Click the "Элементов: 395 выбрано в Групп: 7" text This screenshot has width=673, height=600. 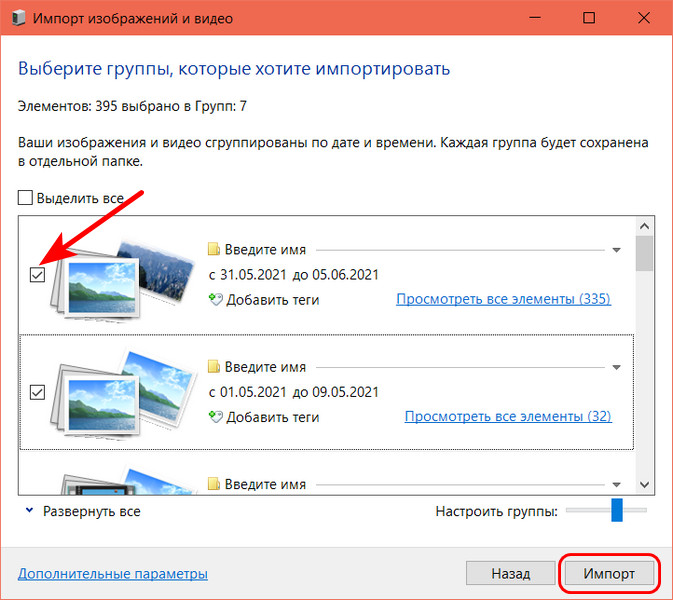132,106
